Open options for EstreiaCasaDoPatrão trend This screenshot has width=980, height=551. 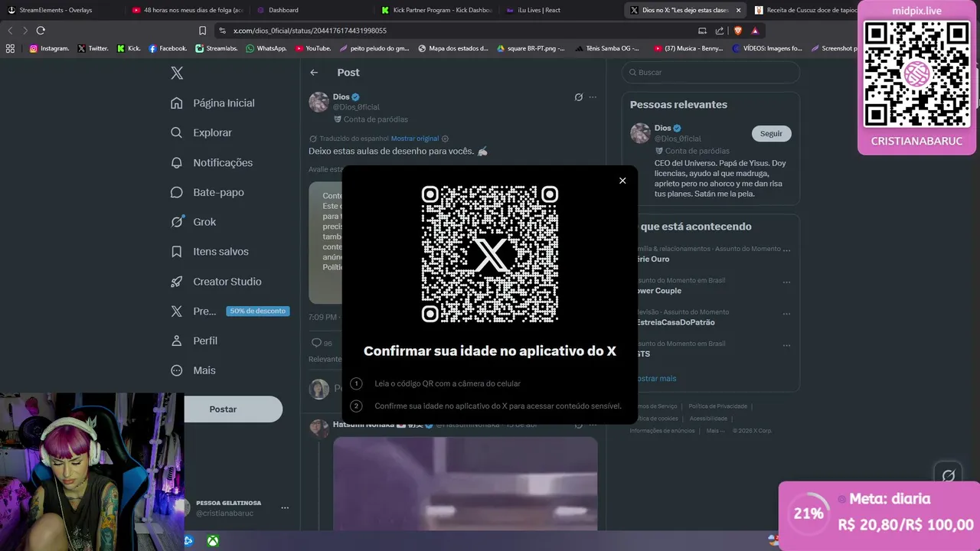pyautogui.click(x=786, y=313)
